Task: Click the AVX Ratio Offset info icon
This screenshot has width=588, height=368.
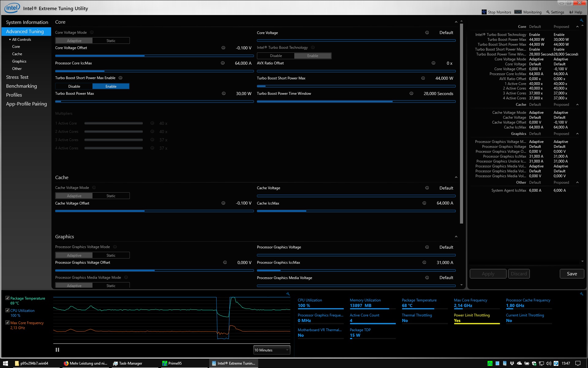Action: 433,63
